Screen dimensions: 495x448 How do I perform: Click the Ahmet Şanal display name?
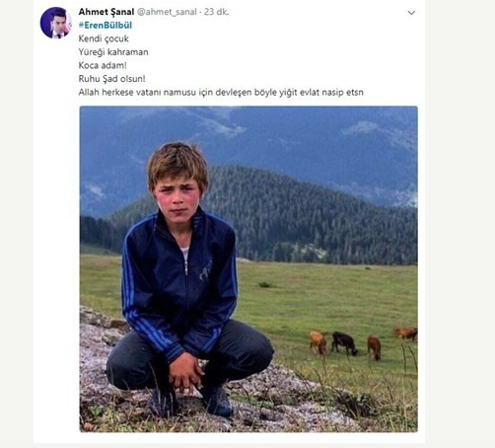106,12
